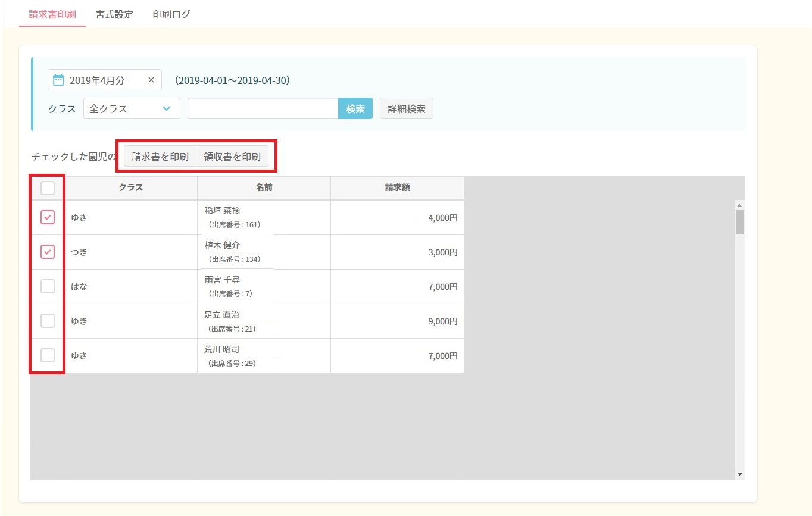Click attendance number 出席番号 : 29

point(233,363)
